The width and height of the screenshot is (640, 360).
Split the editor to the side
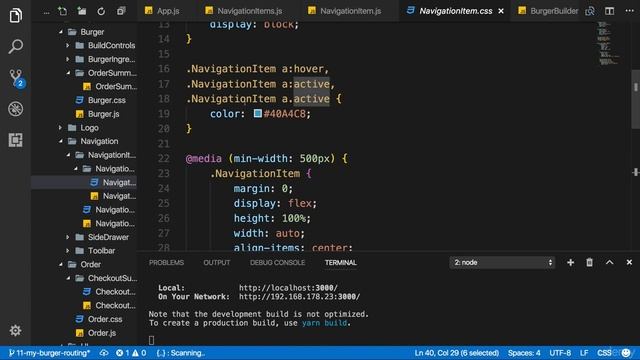[x=609, y=11]
